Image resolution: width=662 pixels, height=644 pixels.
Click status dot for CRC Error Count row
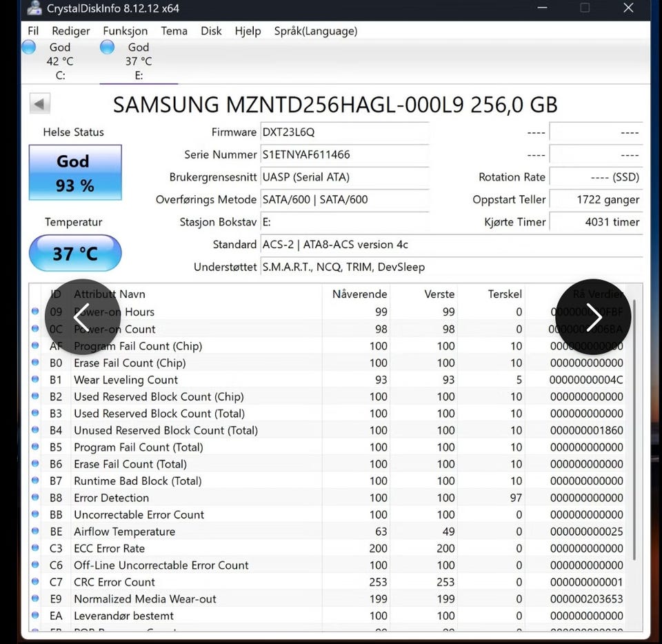[35, 581]
